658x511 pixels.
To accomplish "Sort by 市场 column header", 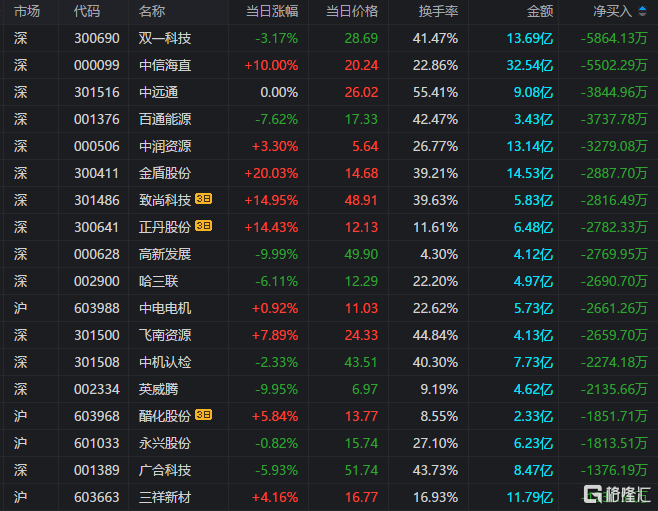I will (27, 11).
